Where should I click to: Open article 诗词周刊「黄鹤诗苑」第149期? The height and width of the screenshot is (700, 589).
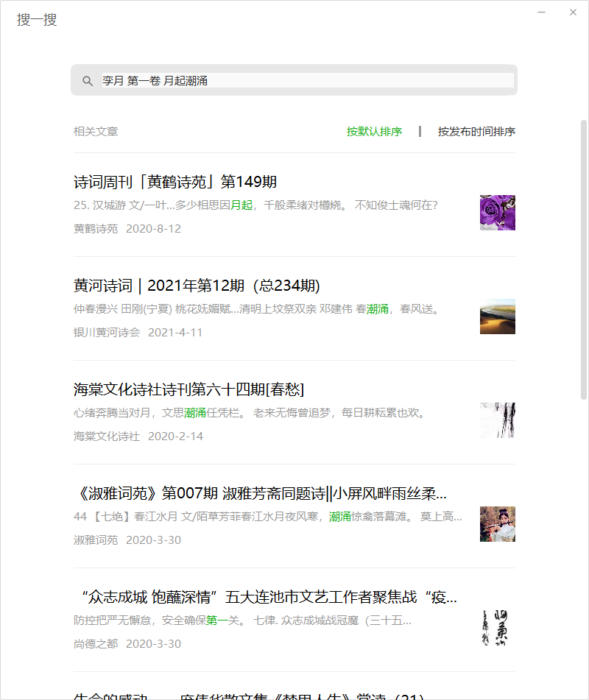click(x=175, y=182)
